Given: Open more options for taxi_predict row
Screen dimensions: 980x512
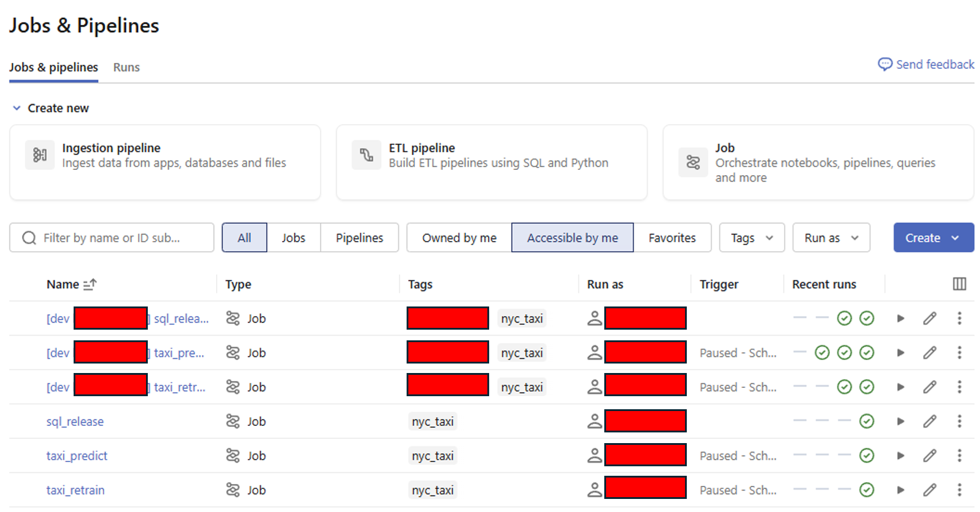Looking at the screenshot, I should point(959,456).
